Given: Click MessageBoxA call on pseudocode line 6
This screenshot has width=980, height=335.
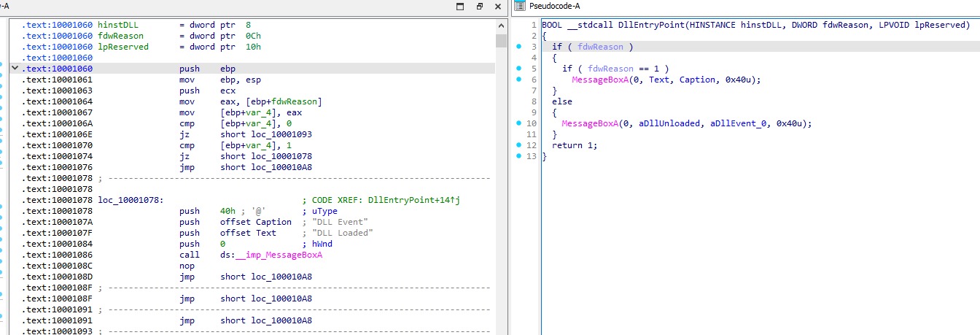Looking at the screenshot, I should click(x=600, y=80).
